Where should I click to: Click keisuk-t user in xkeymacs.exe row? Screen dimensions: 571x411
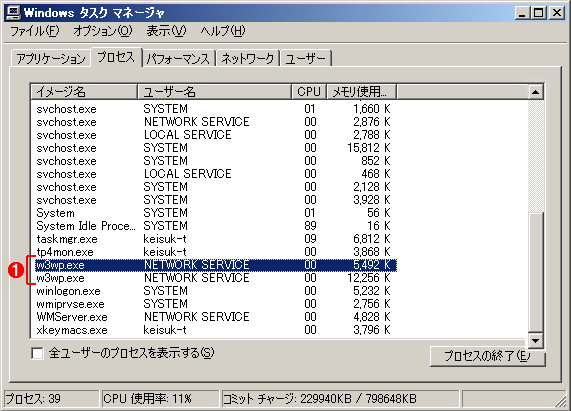(x=165, y=330)
